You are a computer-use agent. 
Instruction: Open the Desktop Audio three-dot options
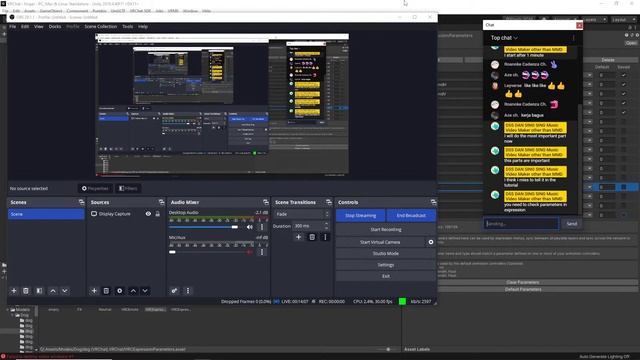(262, 227)
